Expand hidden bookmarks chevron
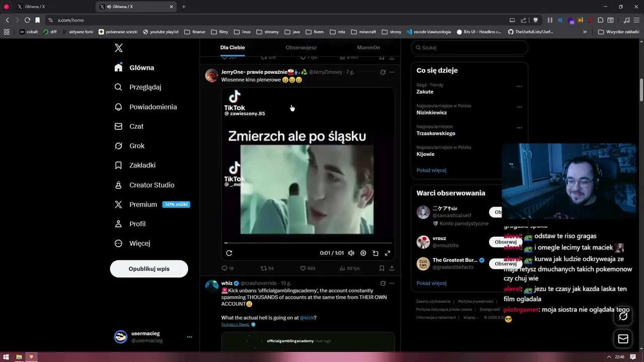This screenshot has height=362, width=644. [585, 32]
